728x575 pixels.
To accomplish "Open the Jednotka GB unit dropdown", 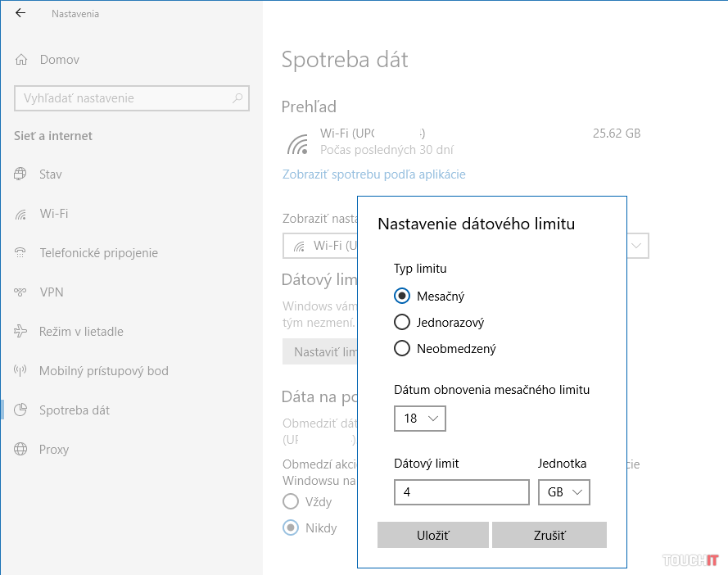I will (564, 492).
